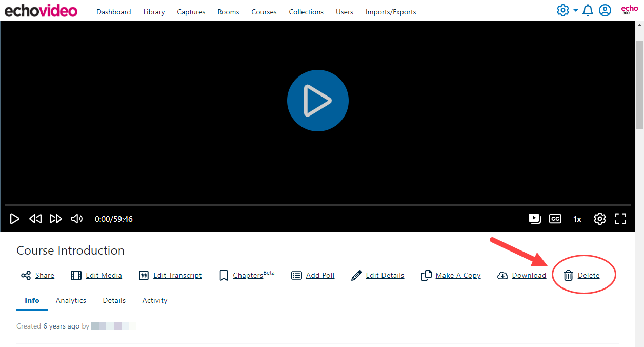The width and height of the screenshot is (644, 347).
Task: Click the Make A Copy link
Action: 458,276
